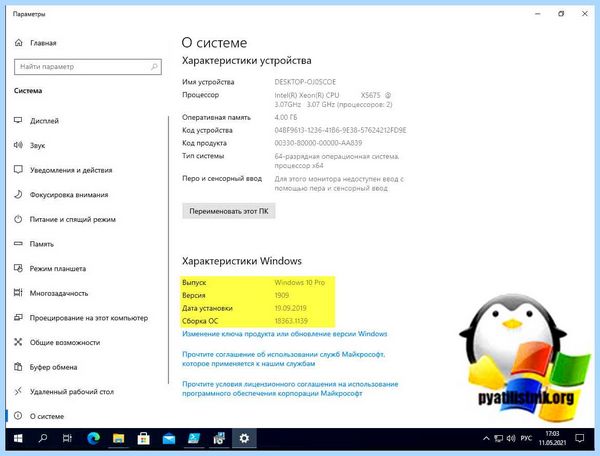Select the Память storage icon
The height and width of the screenshot is (456, 600).
[x=18, y=243]
